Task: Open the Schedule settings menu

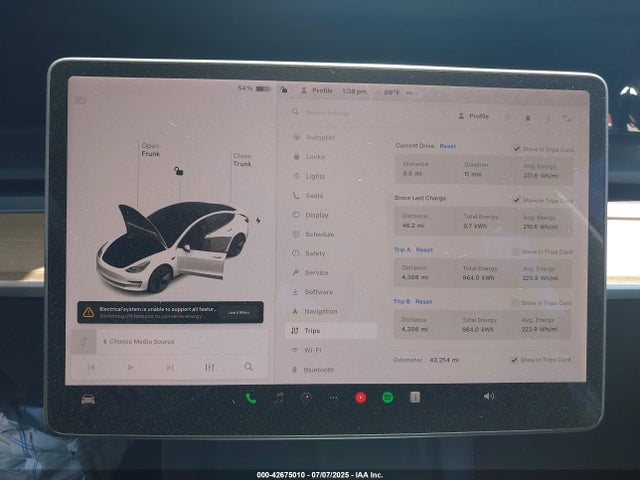Action: coord(313,234)
